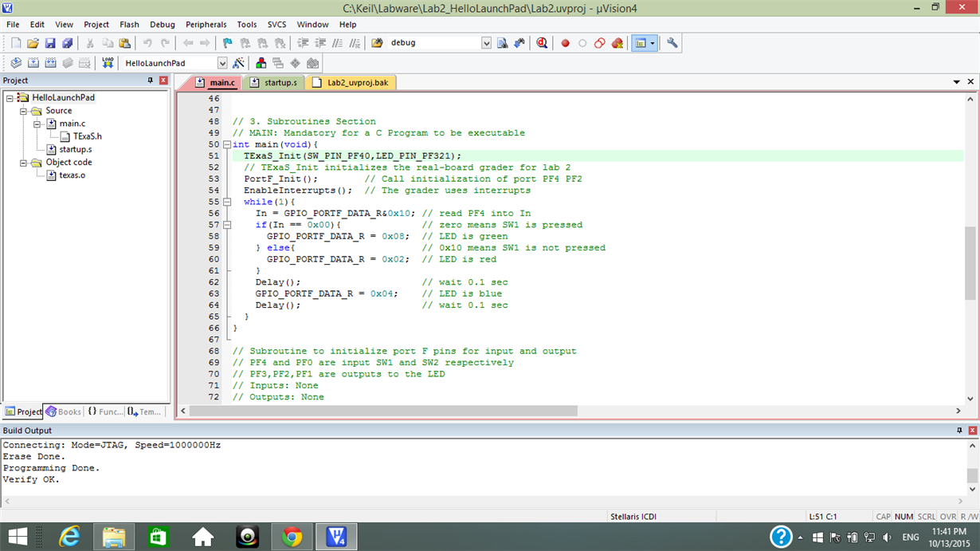980x551 pixels.
Task: Open Manage Project Items colored blocks icon
Action: [261, 63]
